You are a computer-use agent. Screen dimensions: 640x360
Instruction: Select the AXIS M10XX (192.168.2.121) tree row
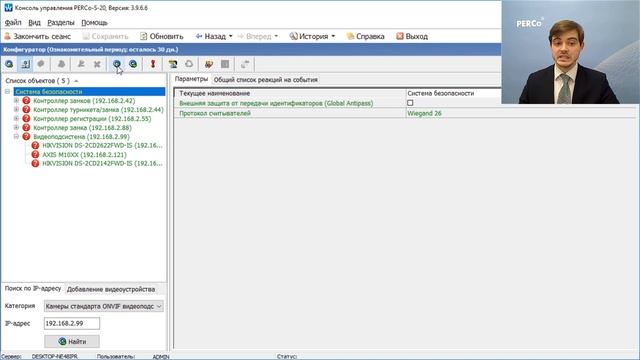pos(84,155)
